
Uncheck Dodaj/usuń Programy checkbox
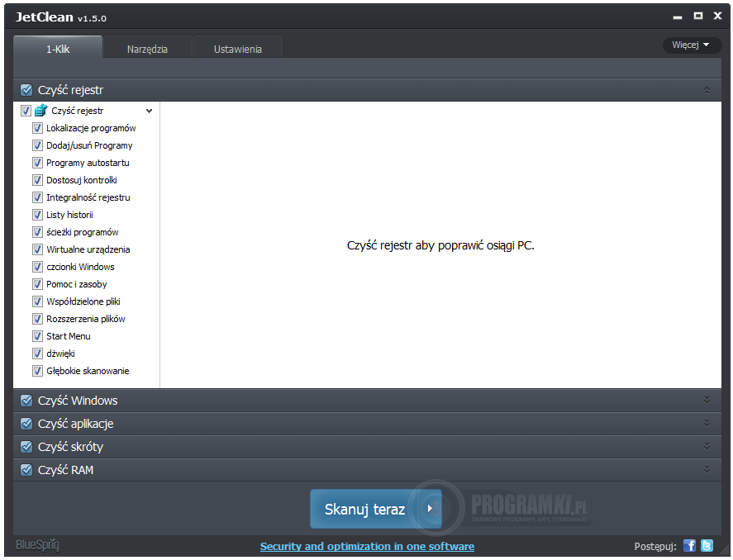coord(37,145)
